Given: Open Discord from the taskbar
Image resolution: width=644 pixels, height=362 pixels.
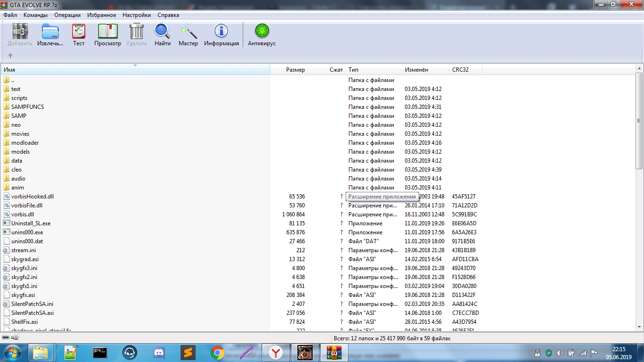Looking at the screenshot, I should click(x=159, y=352).
